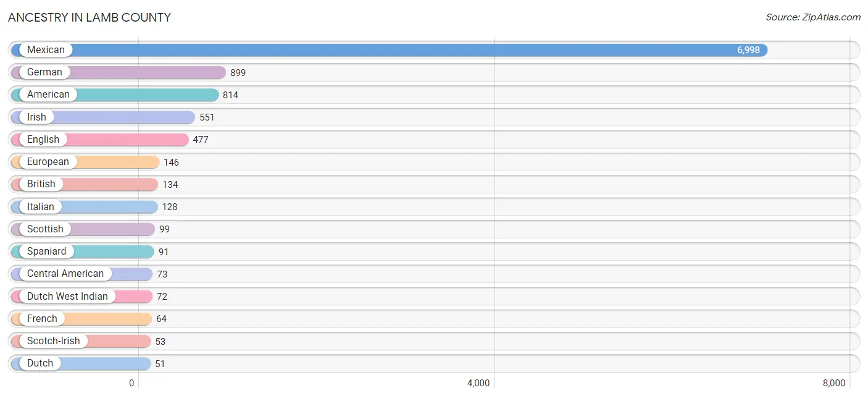Click the 814 value beside American
Viewport: 868px width, 398px height.
point(230,95)
